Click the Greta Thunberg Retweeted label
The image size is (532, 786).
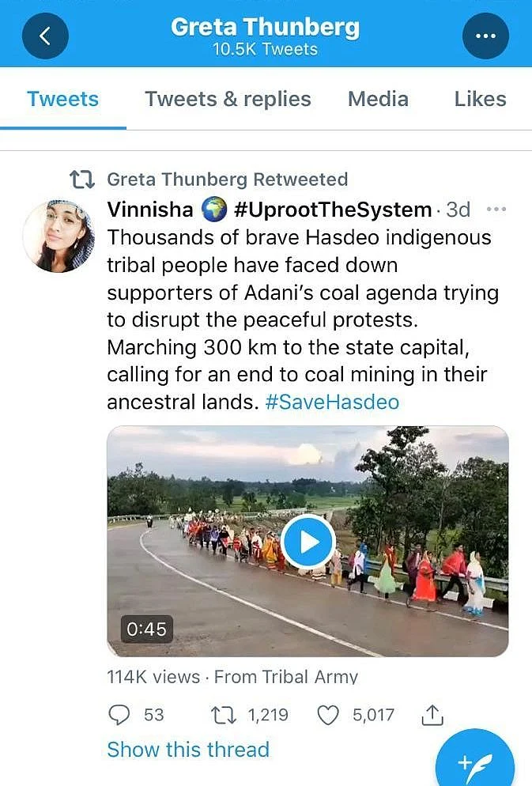[x=228, y=179]
